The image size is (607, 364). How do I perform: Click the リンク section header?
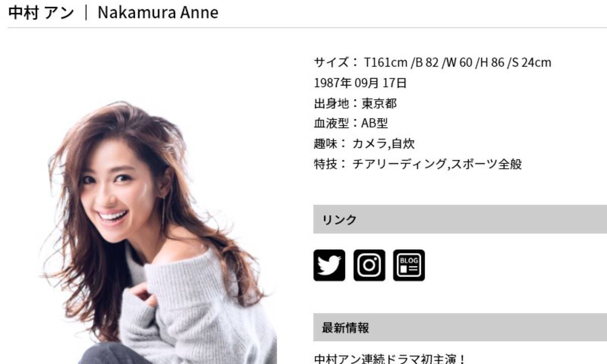(x=460, y=219)
